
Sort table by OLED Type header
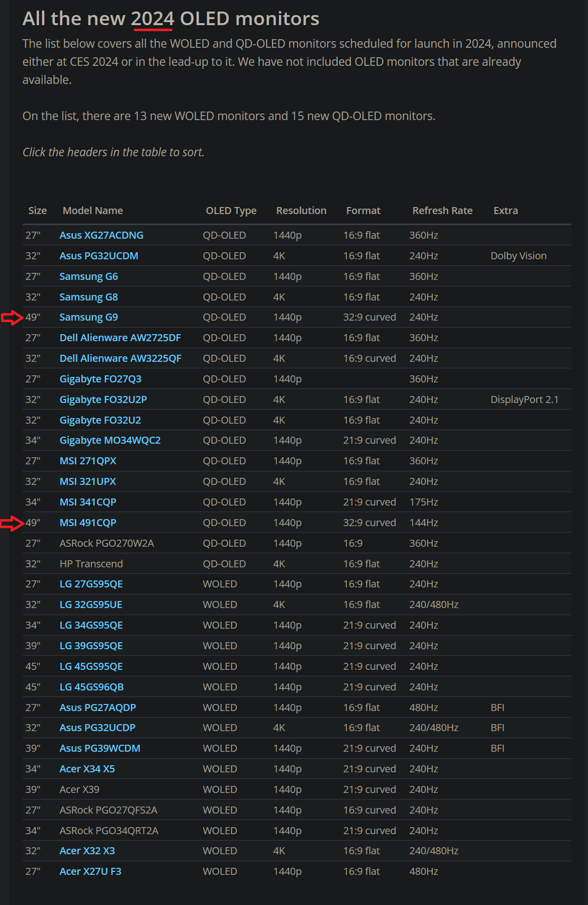(x=231, y=211)
